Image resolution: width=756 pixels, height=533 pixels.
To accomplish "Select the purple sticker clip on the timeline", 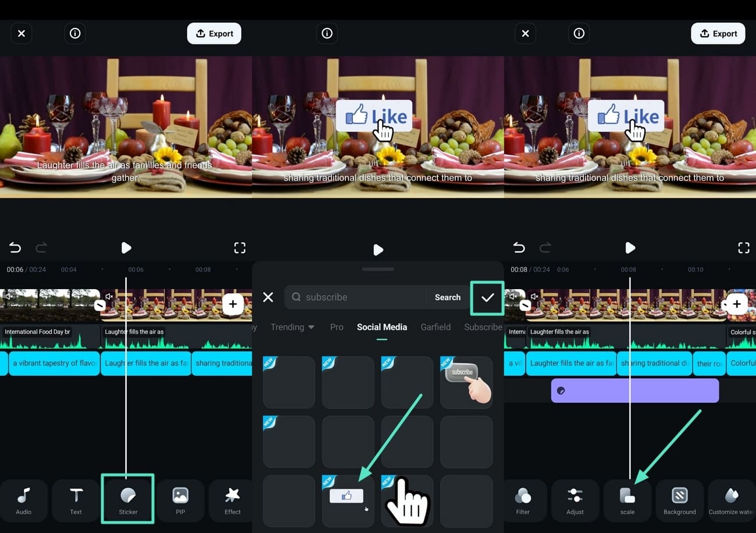I will point(635,390).
